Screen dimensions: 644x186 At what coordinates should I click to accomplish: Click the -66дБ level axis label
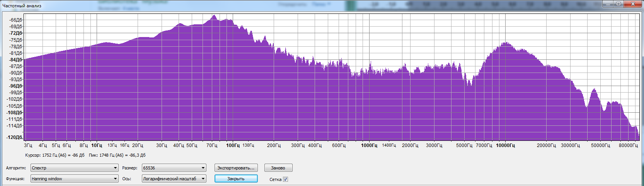(x=16, y=20)
